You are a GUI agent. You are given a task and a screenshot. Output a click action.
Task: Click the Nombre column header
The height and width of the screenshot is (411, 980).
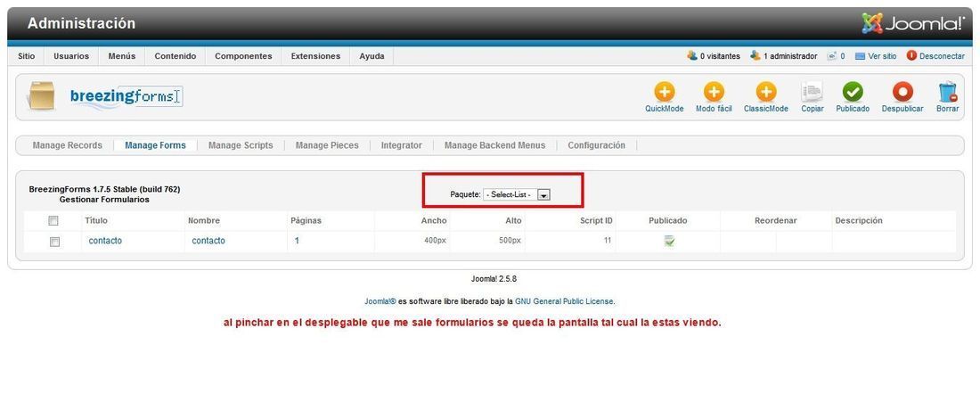pos(204,221)
